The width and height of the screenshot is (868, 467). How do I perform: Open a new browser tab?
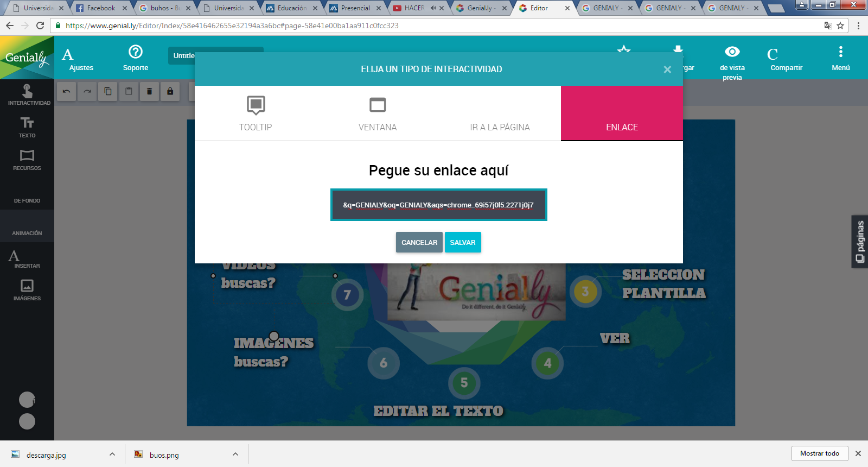tap(776, 8)
